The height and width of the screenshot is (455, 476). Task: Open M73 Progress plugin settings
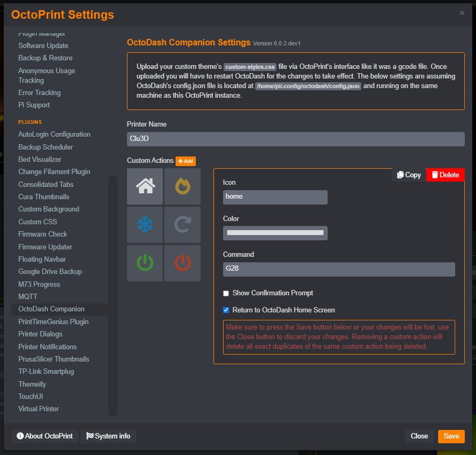pyautogui.click(x=39, y=284)
